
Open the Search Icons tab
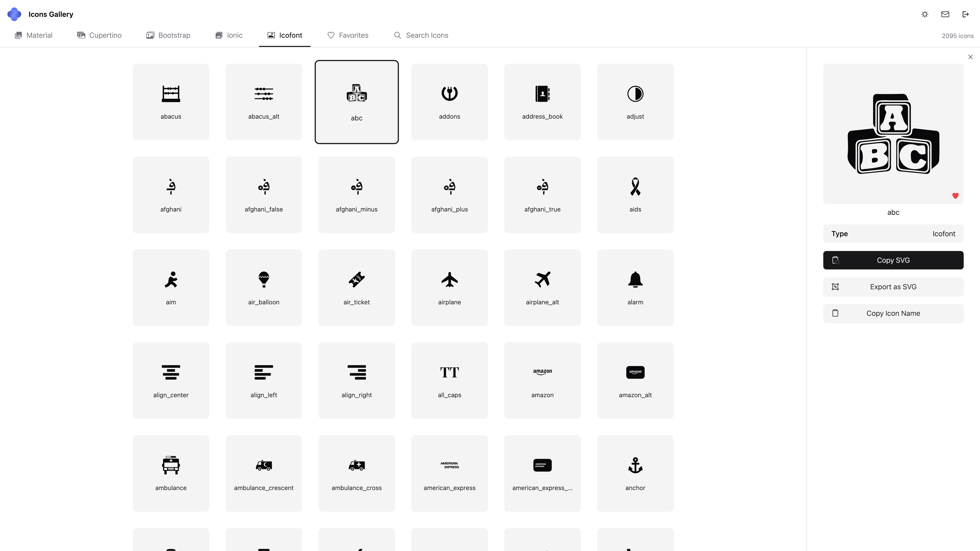[421, 35]
